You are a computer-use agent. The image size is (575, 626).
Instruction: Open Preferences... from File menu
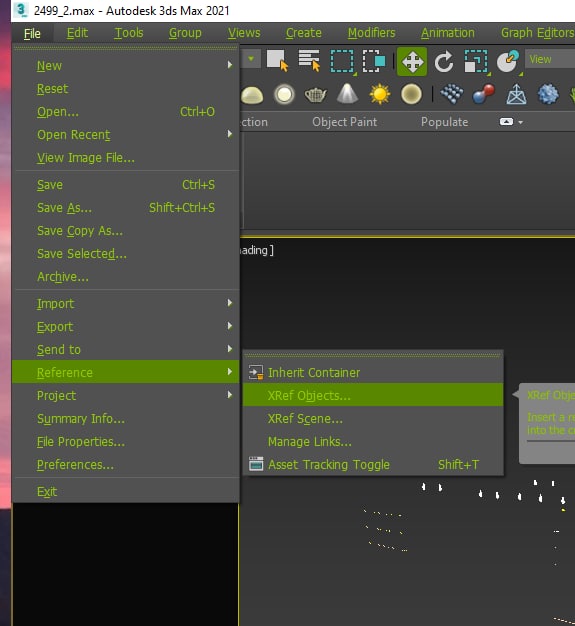[x=126, y=465]
